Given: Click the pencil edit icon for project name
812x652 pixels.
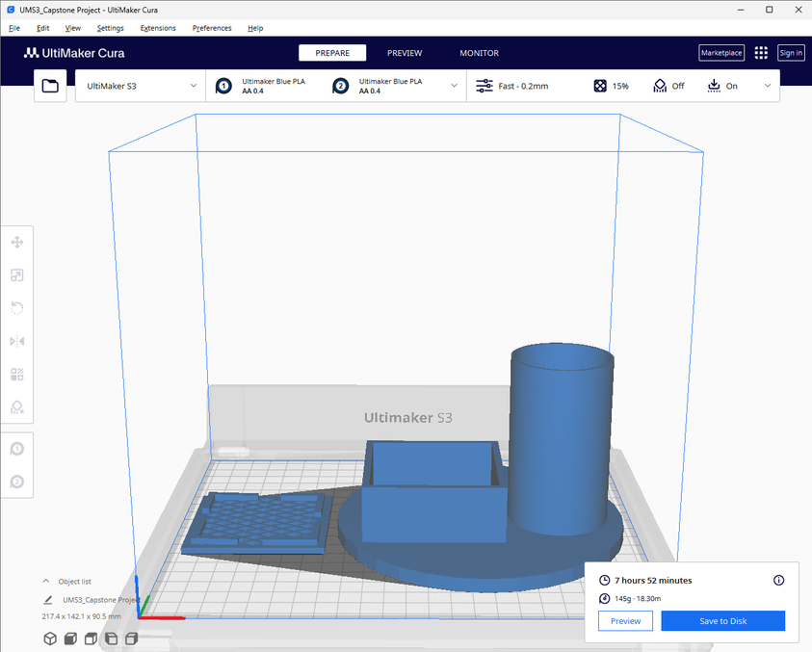Looking at the screenshot, I should (x=47, y=600).
